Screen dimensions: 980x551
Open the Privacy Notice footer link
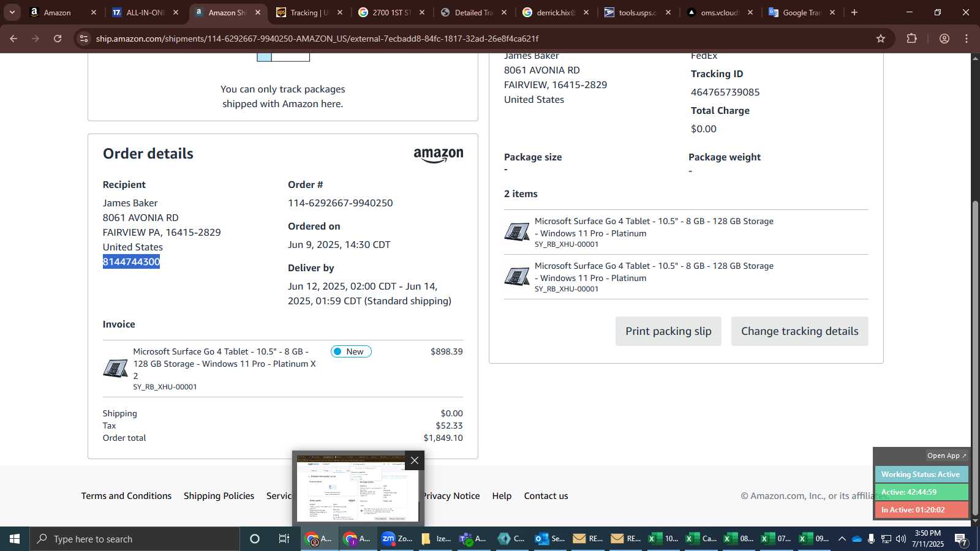pos(452,496)
